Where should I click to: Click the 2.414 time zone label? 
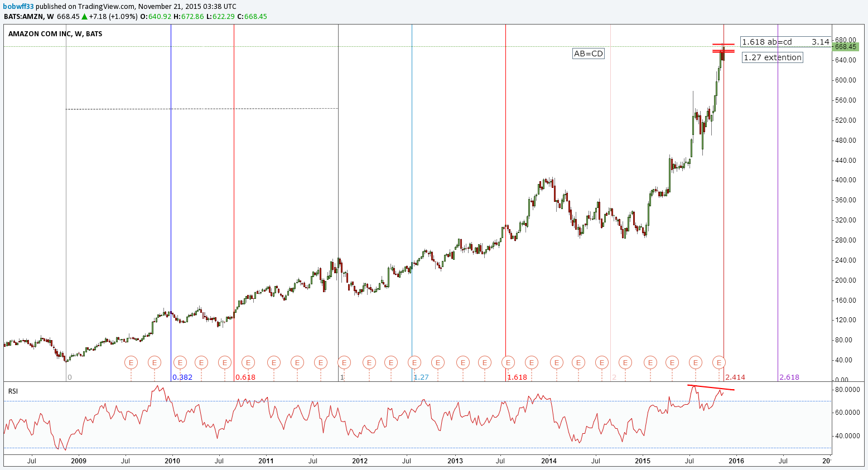coord(735,377)
